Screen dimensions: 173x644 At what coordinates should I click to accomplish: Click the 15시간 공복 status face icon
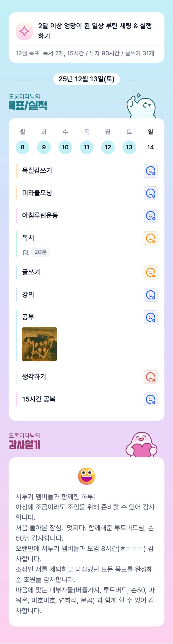150,400
